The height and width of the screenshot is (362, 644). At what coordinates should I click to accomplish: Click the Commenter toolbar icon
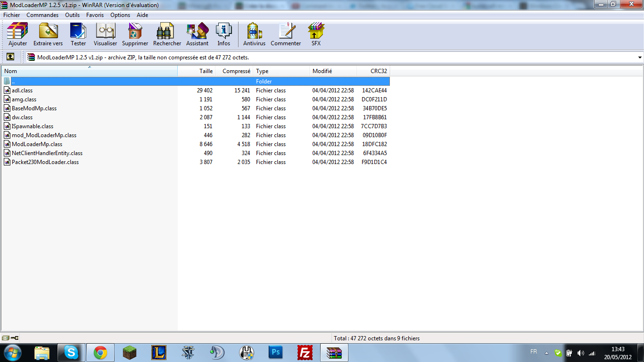pyautogui.click(x=286, y=34)
